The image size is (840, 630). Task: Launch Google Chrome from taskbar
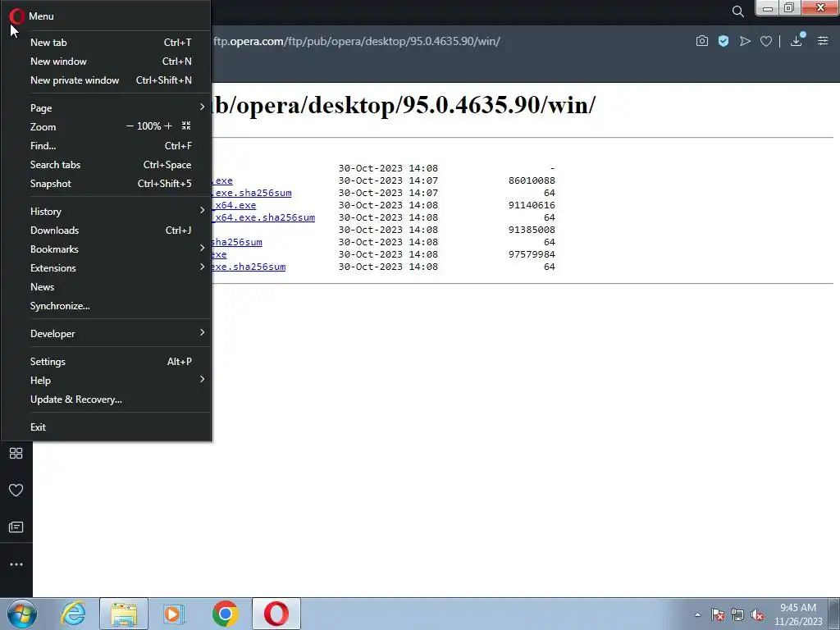[x=225, y=614]
